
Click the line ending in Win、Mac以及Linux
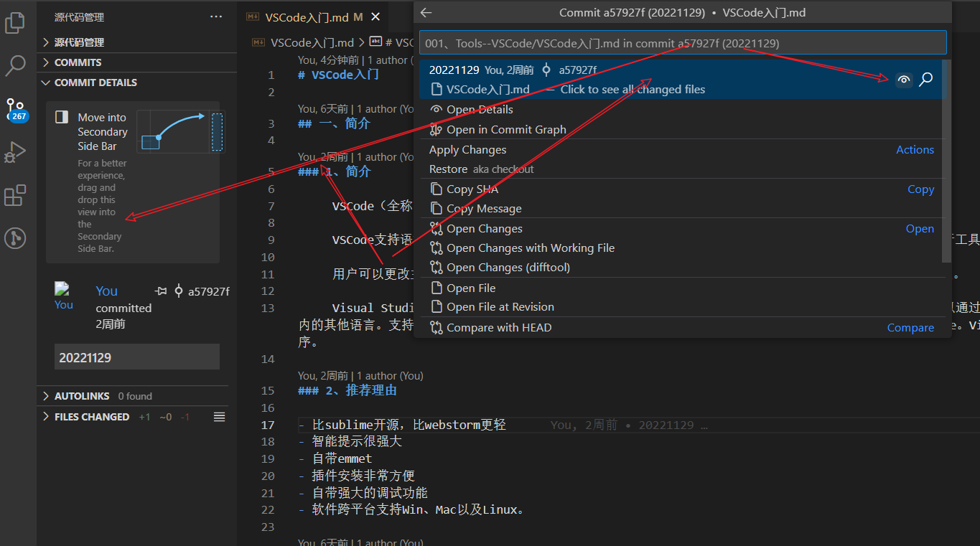pyautogui.click(x=412, y=510)
